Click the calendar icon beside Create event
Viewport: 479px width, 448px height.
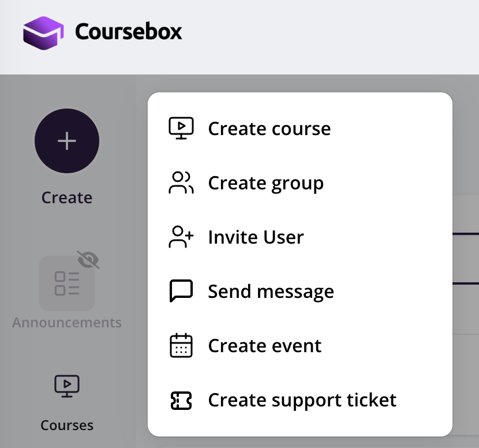(181, 346)
